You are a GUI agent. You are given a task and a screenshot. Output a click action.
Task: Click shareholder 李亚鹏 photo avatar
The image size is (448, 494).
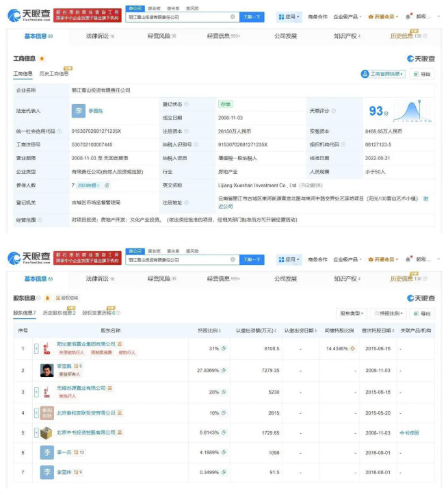[x=46, y=370]
